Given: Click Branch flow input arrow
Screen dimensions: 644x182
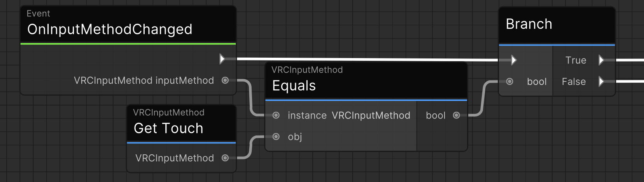Looking at the screenshot, I should [514, 60].
